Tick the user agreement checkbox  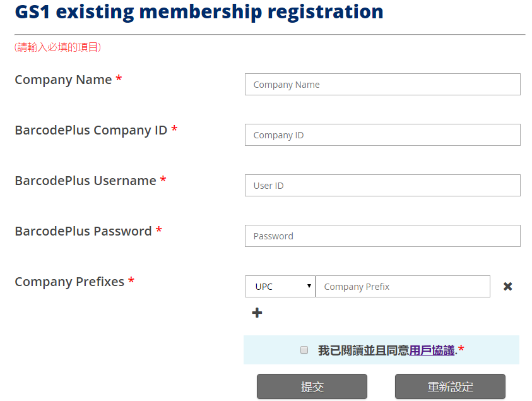tap(304, 350)
